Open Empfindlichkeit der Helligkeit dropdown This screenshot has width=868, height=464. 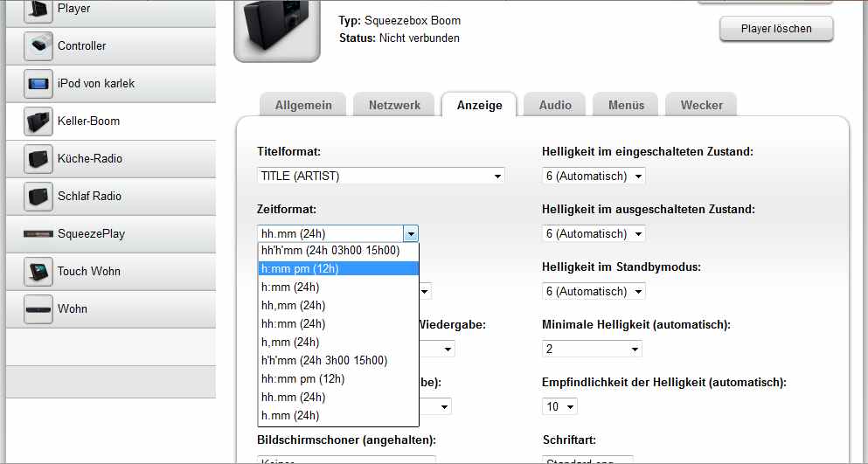pyautogui.click(x=559, y=406)
